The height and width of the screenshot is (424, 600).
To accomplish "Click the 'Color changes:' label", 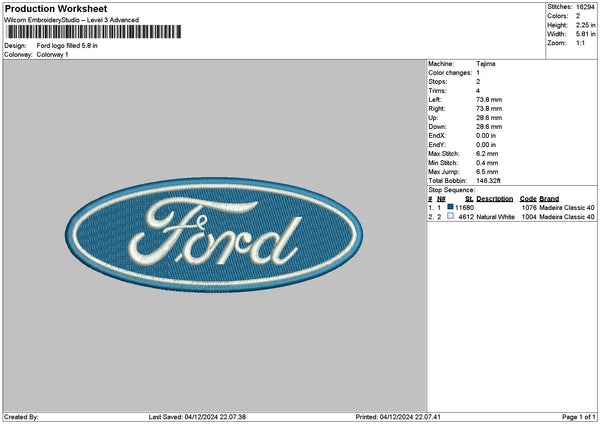I will click(450, 73).
